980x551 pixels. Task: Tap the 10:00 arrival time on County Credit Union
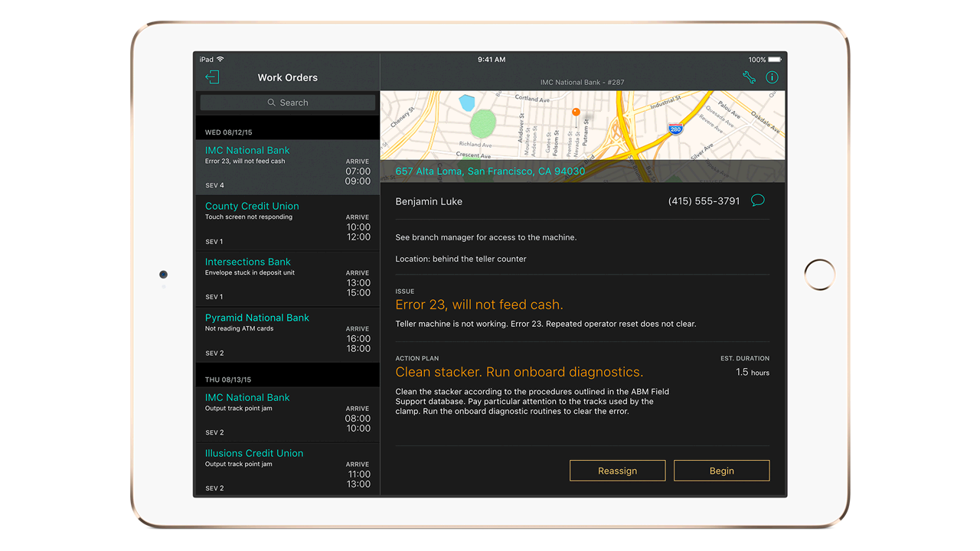[x=358, y=227]
